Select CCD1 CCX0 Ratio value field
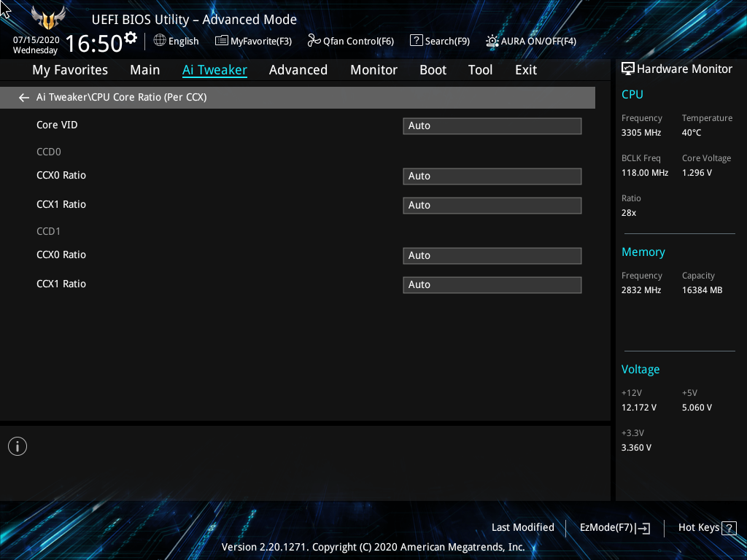 click(x=492, y=256)
